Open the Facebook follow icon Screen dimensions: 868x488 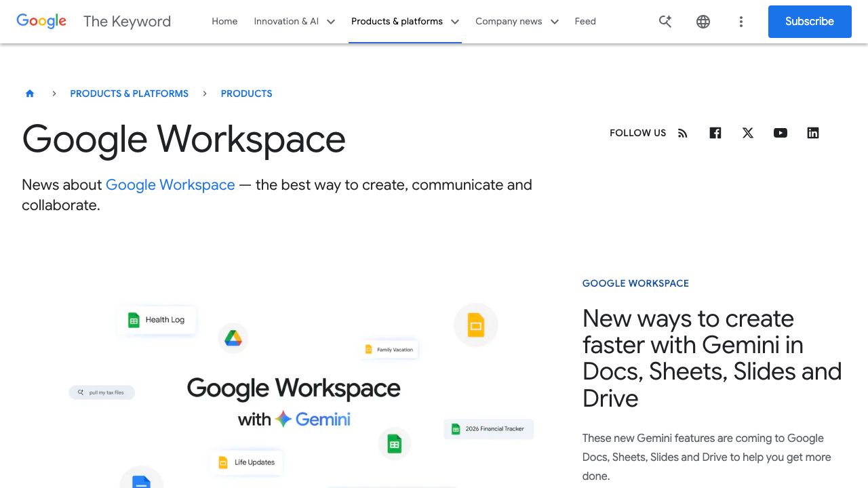715,133
